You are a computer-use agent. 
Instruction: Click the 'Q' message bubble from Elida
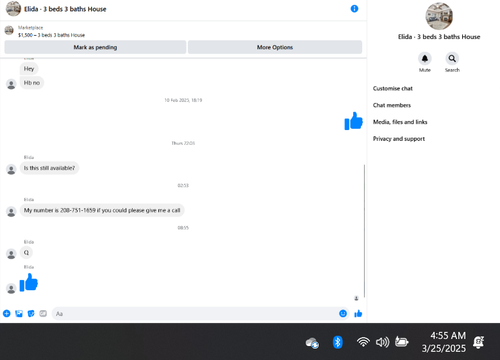pyautogui.click(x=26, y=253)
